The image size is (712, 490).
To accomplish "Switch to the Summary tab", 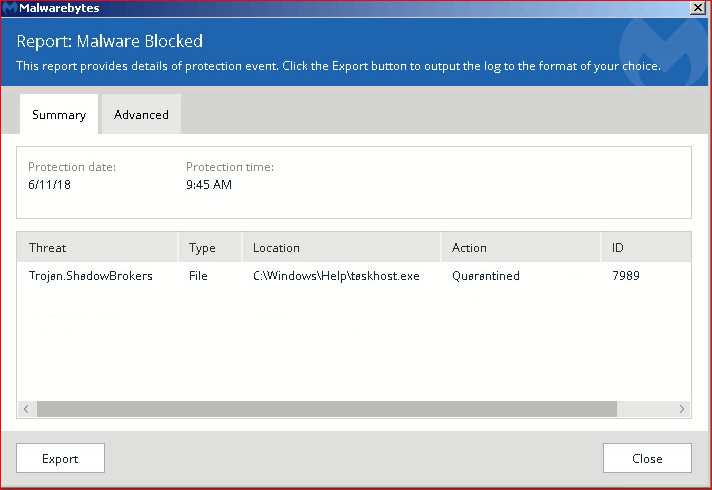I will coord(59,114).
